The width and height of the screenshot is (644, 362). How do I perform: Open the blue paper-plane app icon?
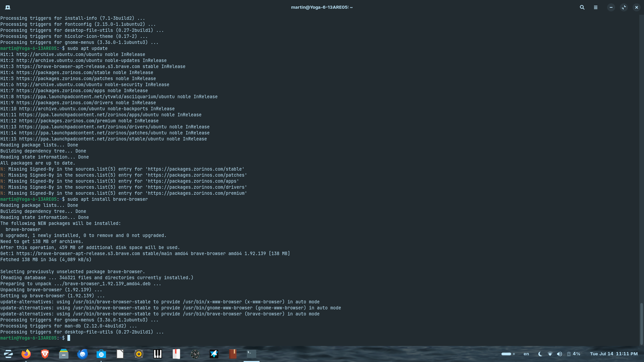point(214,354)
